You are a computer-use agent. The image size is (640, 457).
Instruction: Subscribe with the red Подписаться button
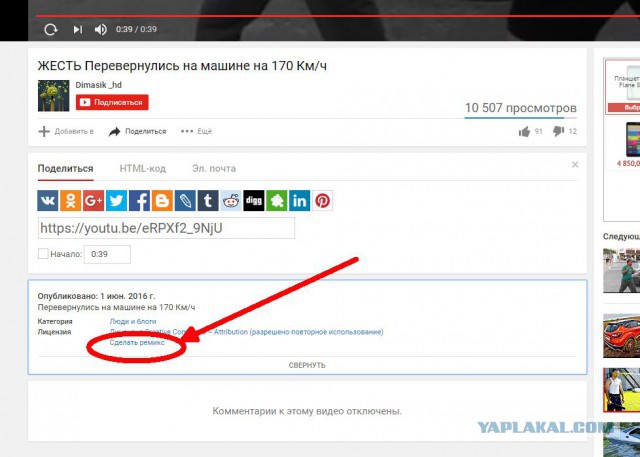coord(112,102)
